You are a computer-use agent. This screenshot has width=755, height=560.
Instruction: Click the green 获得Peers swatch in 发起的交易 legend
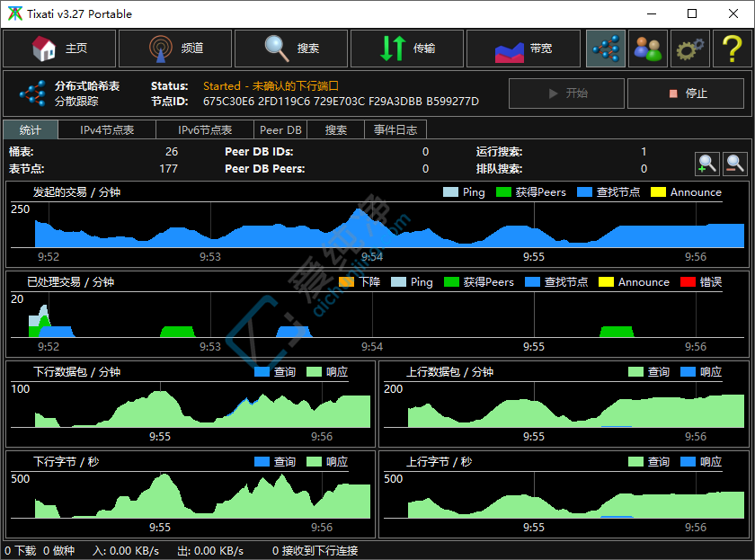pos(503,192)
